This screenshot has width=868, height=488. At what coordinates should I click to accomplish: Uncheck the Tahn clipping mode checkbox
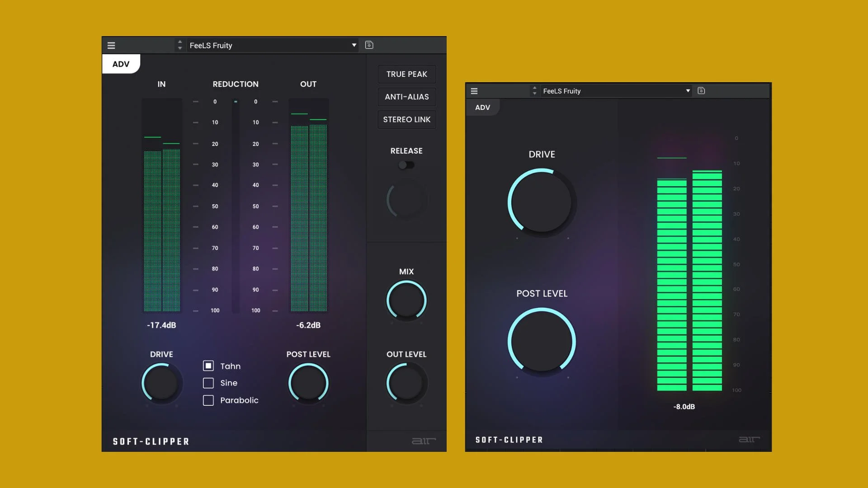click(208, 366)
